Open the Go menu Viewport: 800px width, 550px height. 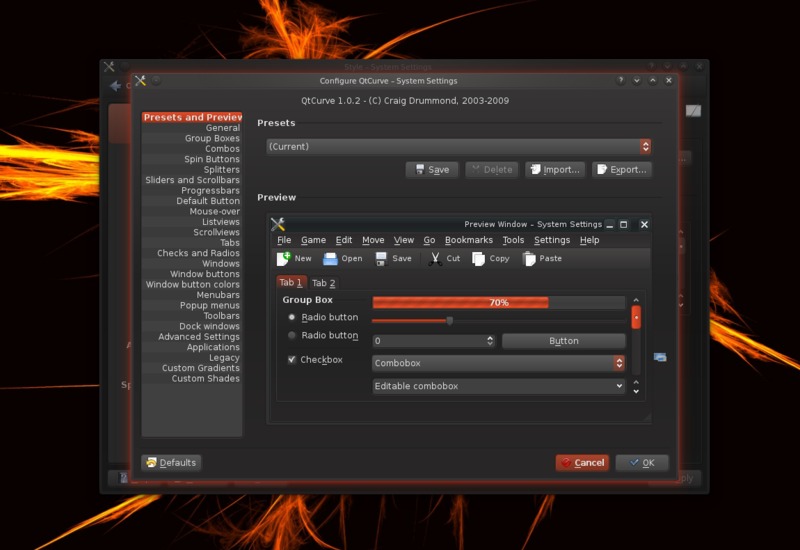[429, 240]
